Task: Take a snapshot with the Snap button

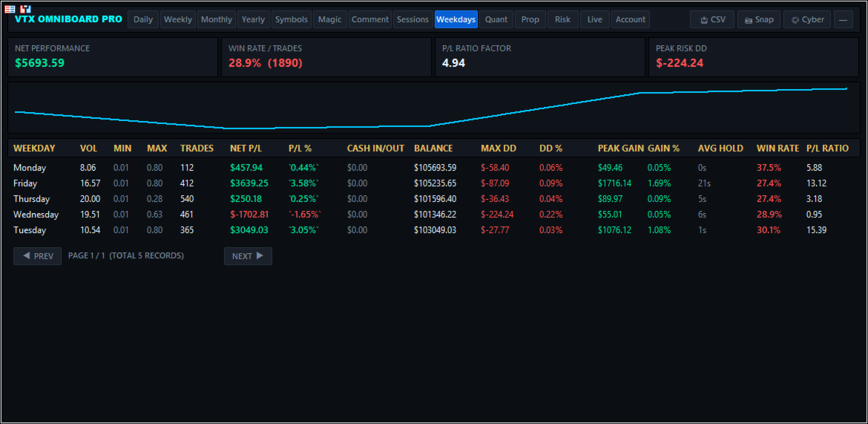Action: point(759,19)
